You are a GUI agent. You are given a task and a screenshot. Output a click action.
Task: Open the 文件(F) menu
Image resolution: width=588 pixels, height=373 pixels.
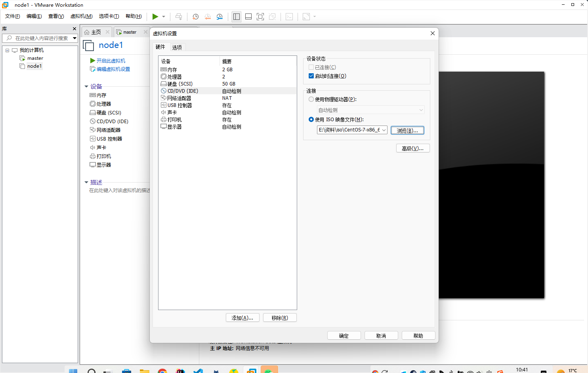(13, 16)
